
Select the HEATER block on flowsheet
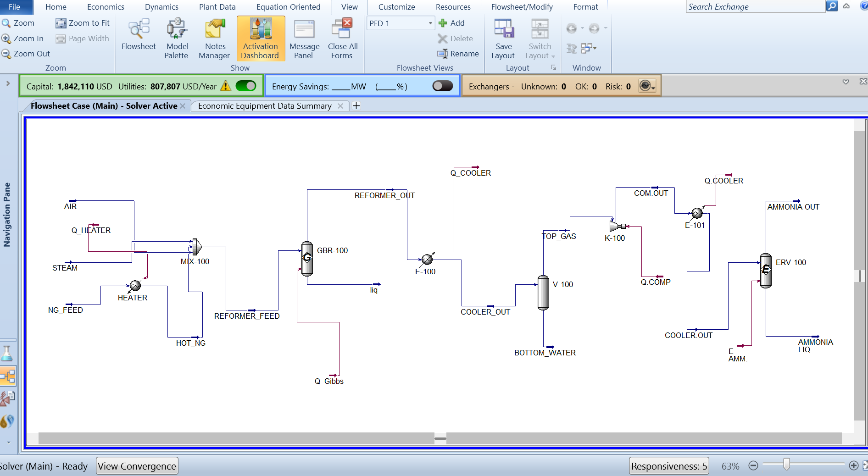pos(135,286)
